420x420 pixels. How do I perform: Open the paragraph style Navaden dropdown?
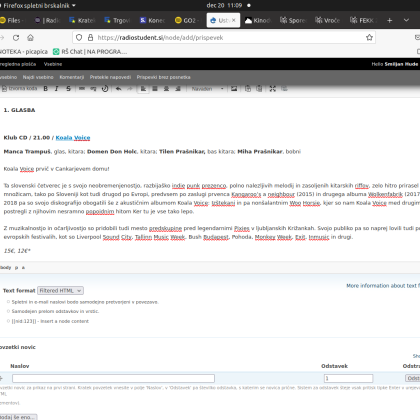[x=207, y=89]
